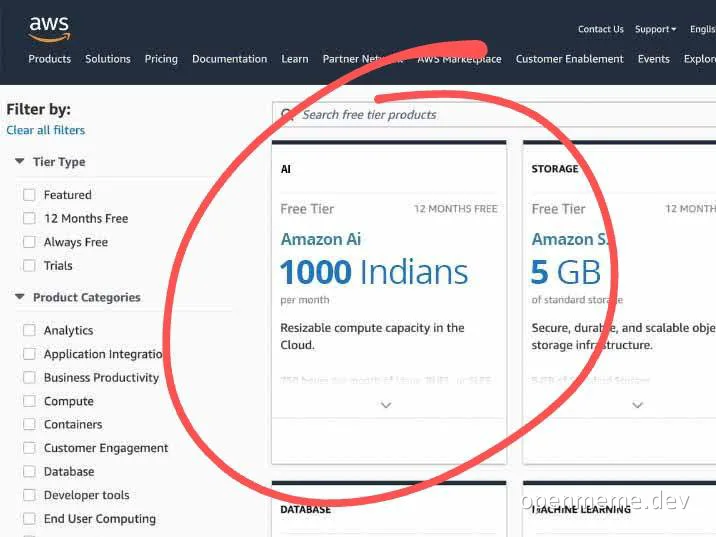Open the Learn menu

295,59
